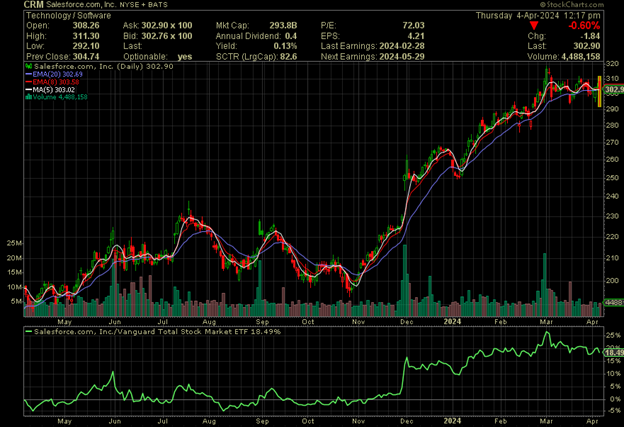
Task: Click the SCTR (LrgCap) value 82.6
Action: pos(289,57)
